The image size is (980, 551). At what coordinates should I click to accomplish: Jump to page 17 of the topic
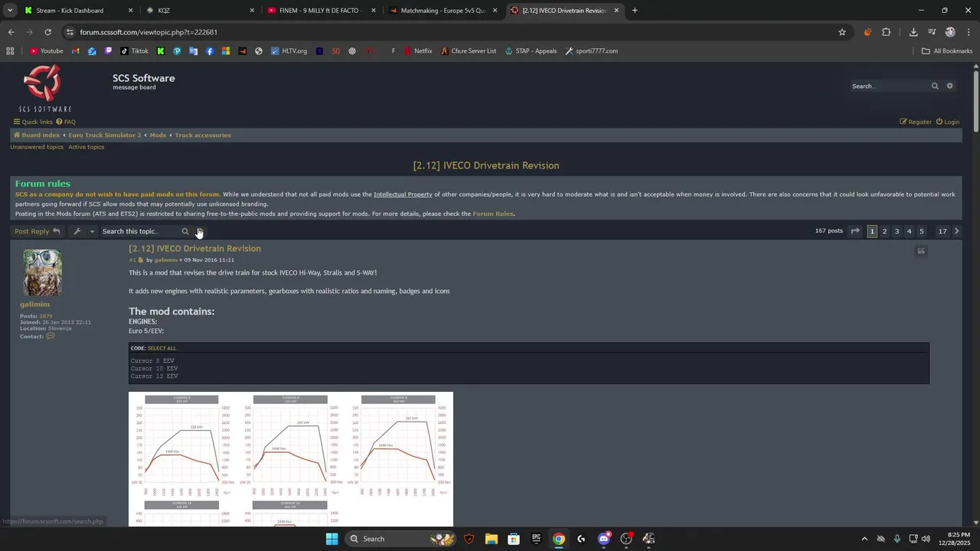(x=942, y=231)
